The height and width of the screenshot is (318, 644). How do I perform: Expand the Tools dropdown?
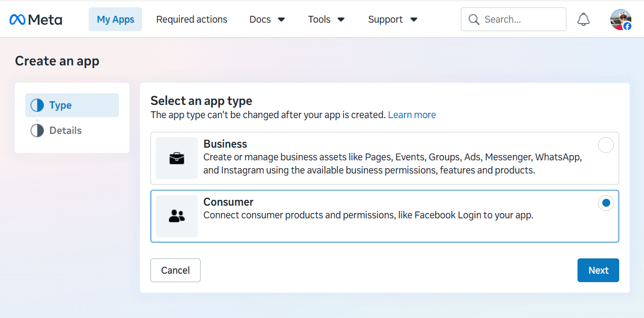point(326,20)
